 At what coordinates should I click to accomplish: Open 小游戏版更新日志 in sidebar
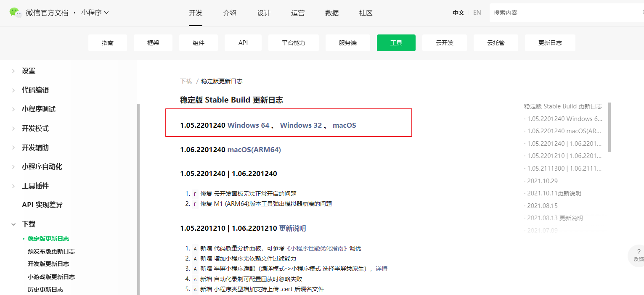51,277
